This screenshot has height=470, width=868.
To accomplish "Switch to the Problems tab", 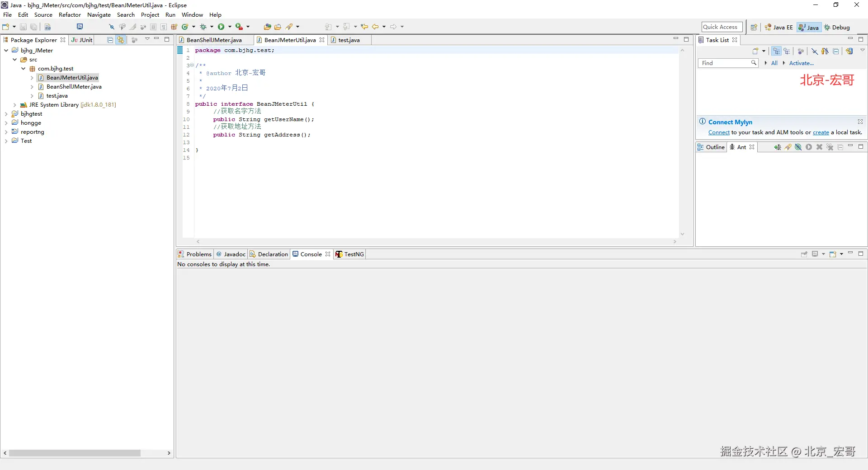I will click(195, 254).
